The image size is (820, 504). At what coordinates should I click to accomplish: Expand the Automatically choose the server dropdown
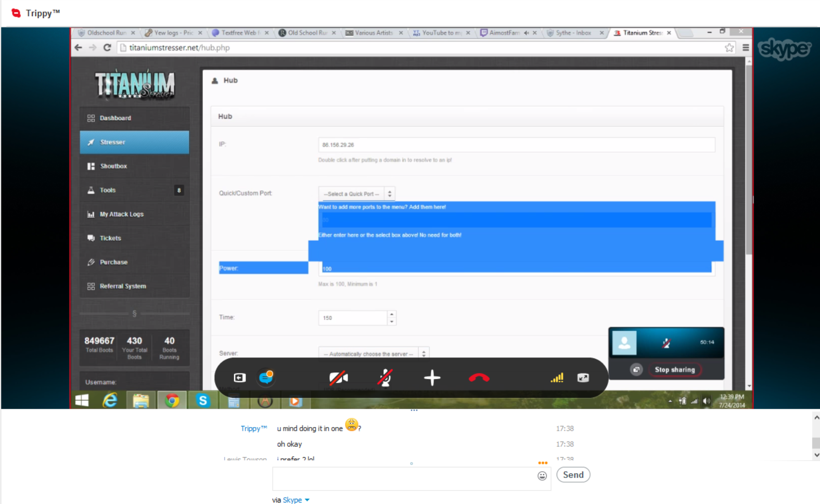tap(374, 354)
